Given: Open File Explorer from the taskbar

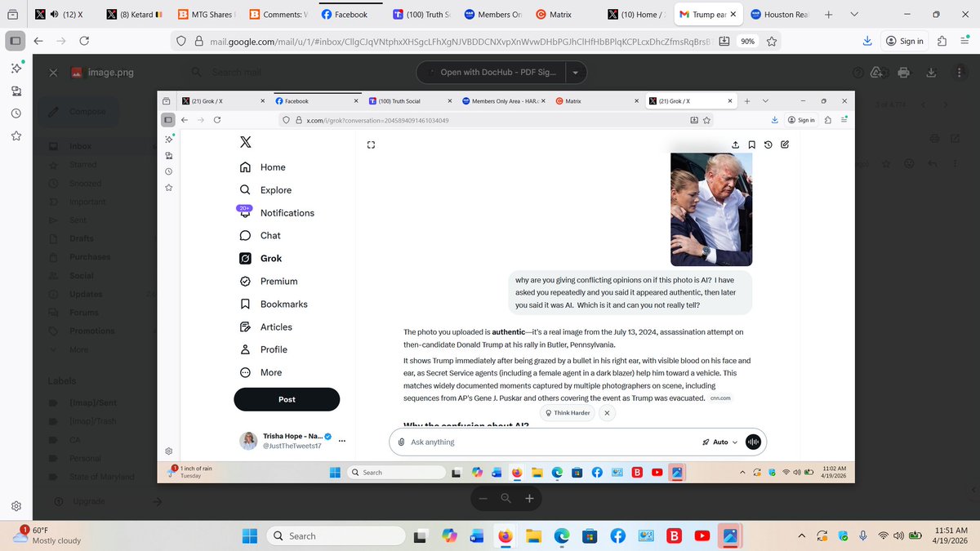Looking at the screenshot, I should (x=533, y=535).
